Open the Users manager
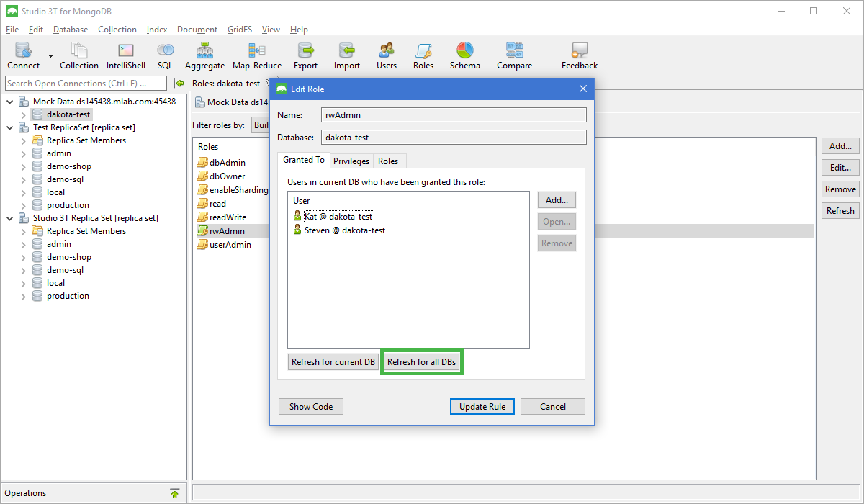The image size is (864, 504). pos(386,55)
